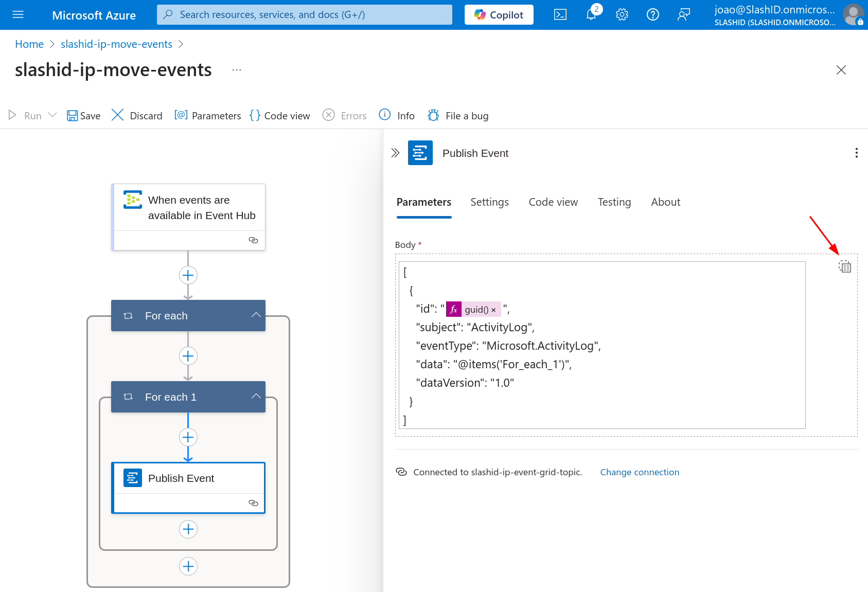This screenshot has width=868, height=592.
Task: Open the notifications bell
Action: (x=591, y=15)
